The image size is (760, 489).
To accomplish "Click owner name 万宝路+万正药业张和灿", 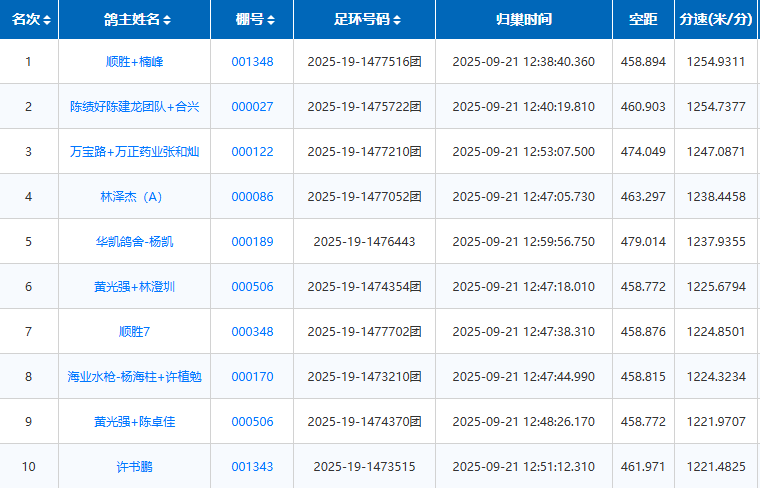I will click(134, 152).
